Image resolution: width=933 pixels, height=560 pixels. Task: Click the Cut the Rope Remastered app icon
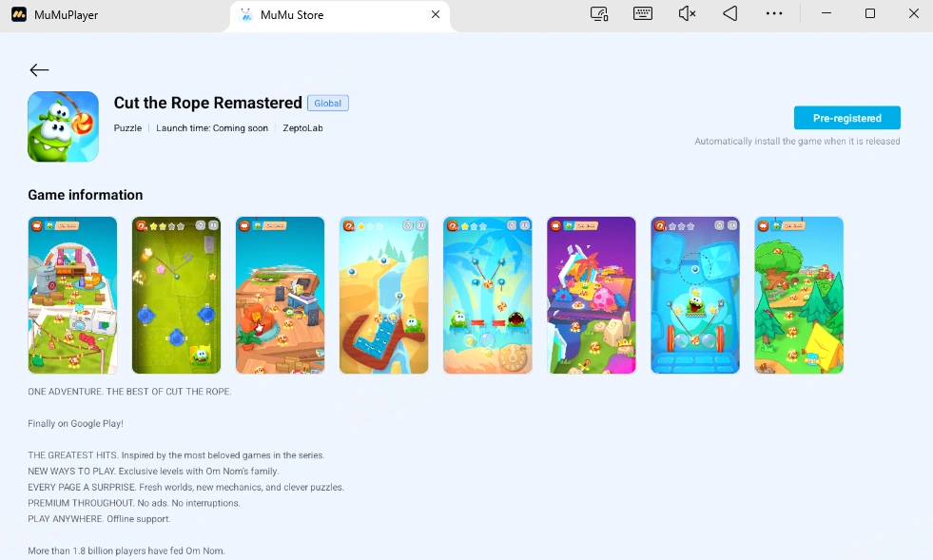63,126
